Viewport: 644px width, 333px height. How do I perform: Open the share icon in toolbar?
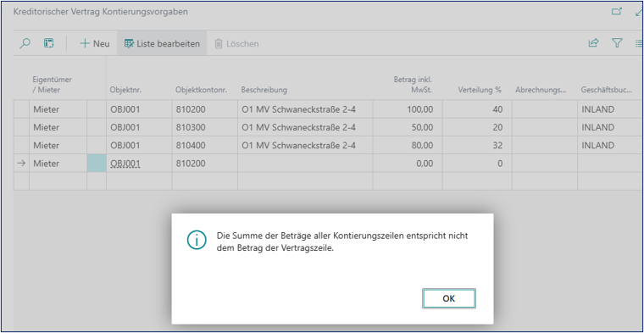[593, 43]
